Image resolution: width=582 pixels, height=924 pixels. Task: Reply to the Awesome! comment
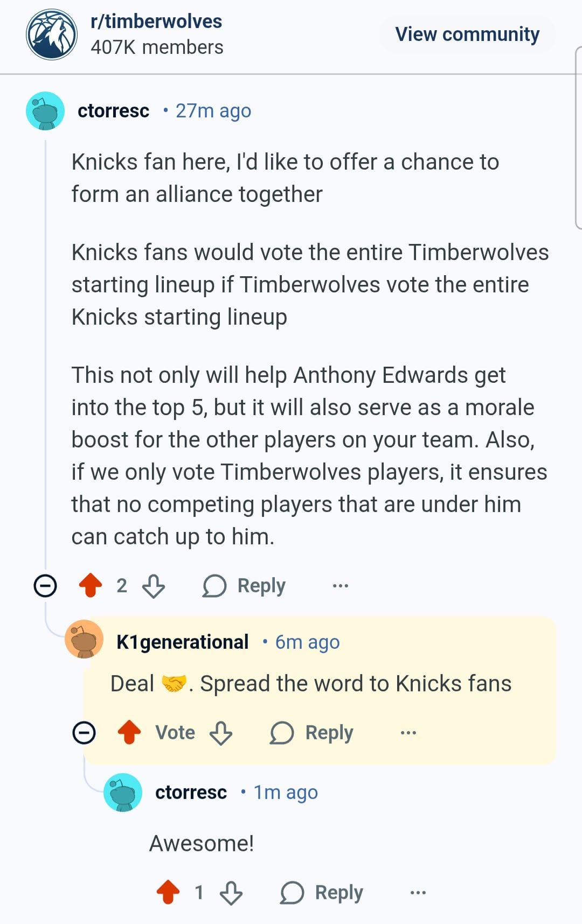[x=322, y=892]
